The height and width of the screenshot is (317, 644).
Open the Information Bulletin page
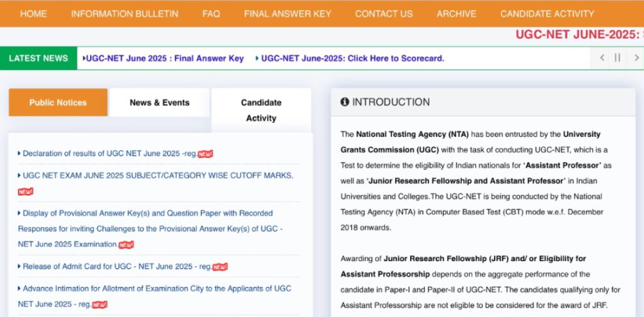pyautogui.click(x=124, y=13)
